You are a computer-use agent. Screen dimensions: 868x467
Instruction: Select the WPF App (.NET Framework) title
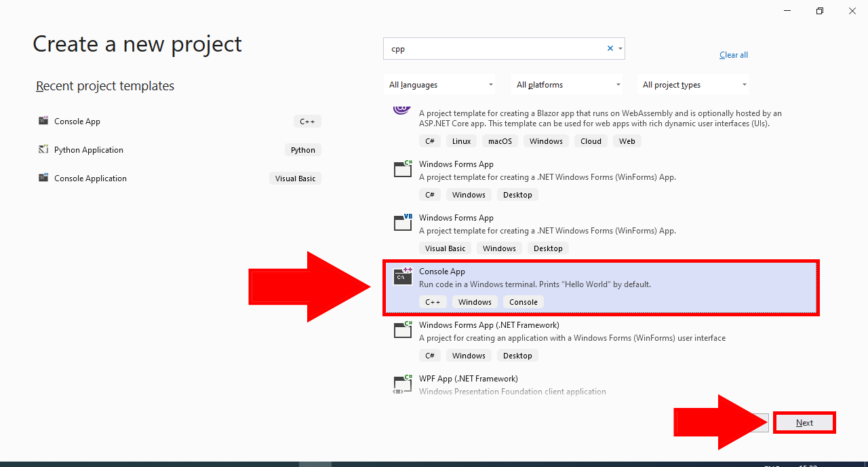pyautogui.click(x=469, y=379)
